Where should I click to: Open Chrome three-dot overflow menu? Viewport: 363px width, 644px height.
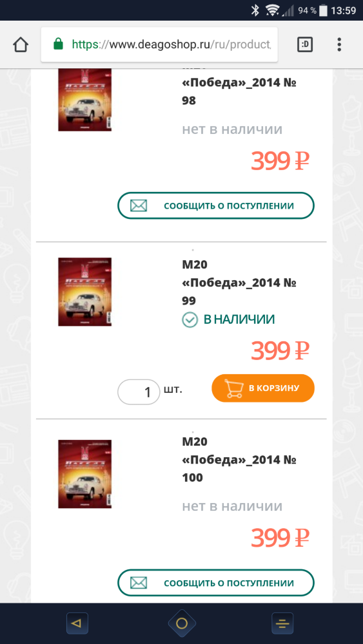[339, 44]
